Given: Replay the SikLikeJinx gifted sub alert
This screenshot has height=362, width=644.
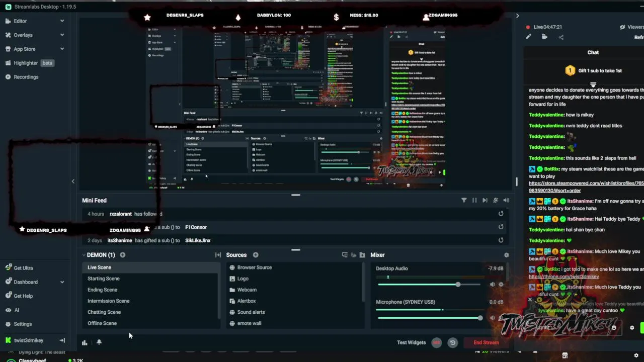Looking at the screenshot, I should click(x=501, y=240).
